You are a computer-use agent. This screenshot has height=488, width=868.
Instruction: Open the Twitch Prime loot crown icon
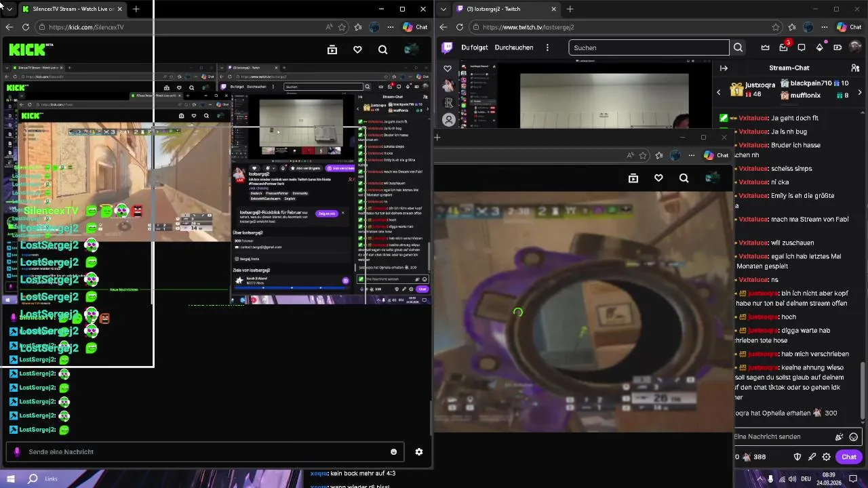[x=766, y=47]
